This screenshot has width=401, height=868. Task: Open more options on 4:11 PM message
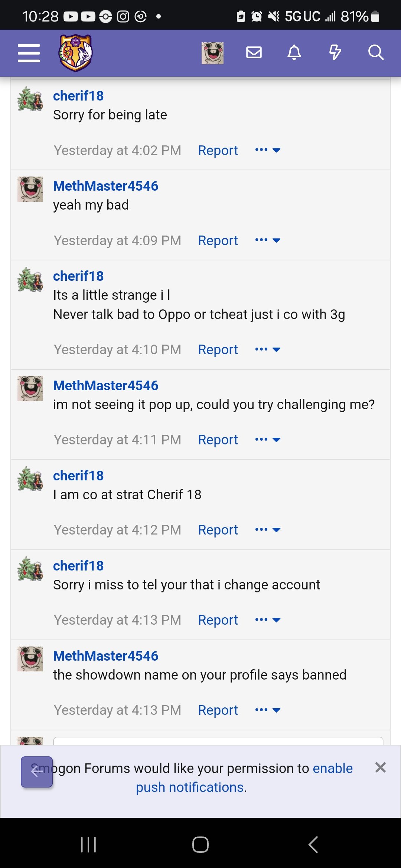pos(268,440)
